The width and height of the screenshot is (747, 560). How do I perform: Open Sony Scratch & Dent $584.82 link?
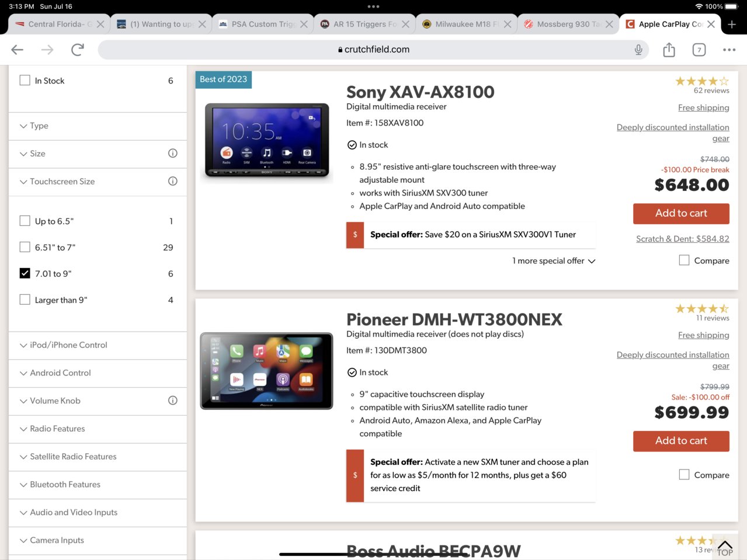coord(683,239)
